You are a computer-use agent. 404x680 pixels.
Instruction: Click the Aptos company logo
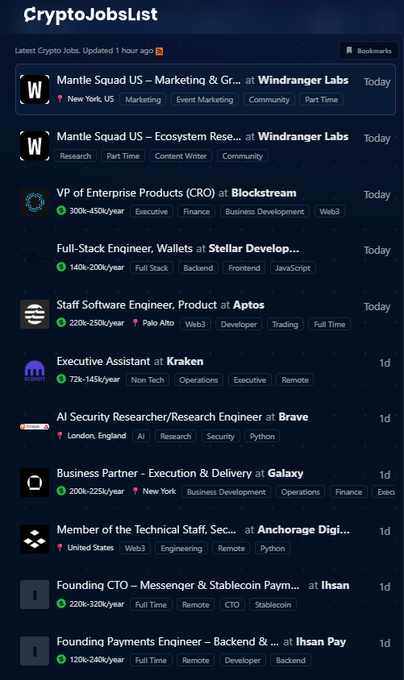pos(35,314)
